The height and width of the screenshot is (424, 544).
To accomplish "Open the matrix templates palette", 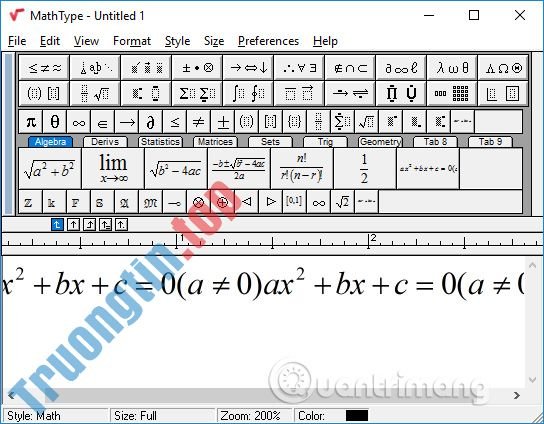I will click(452, 93).
